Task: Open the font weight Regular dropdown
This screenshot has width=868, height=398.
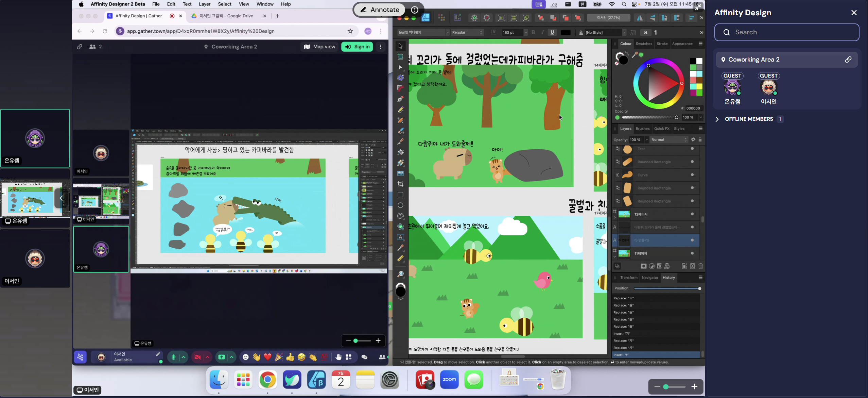Action: tap(467, 32)
